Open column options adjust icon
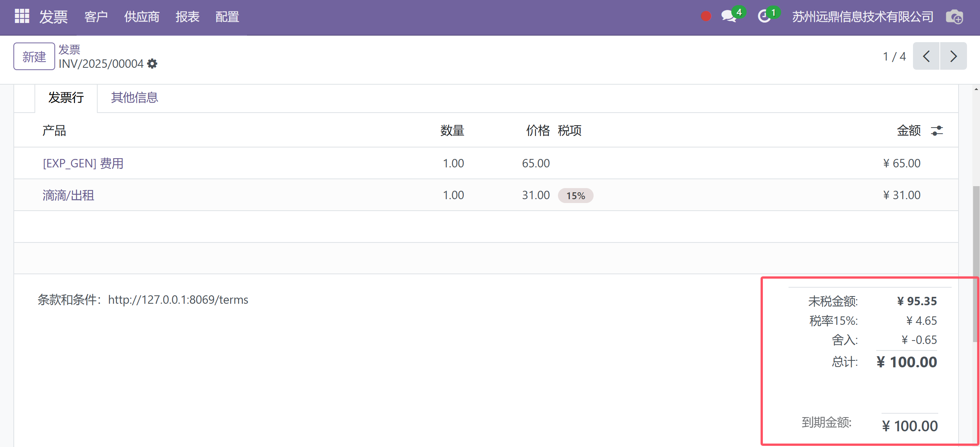This screenshot has width=980, height=447. 937,131
